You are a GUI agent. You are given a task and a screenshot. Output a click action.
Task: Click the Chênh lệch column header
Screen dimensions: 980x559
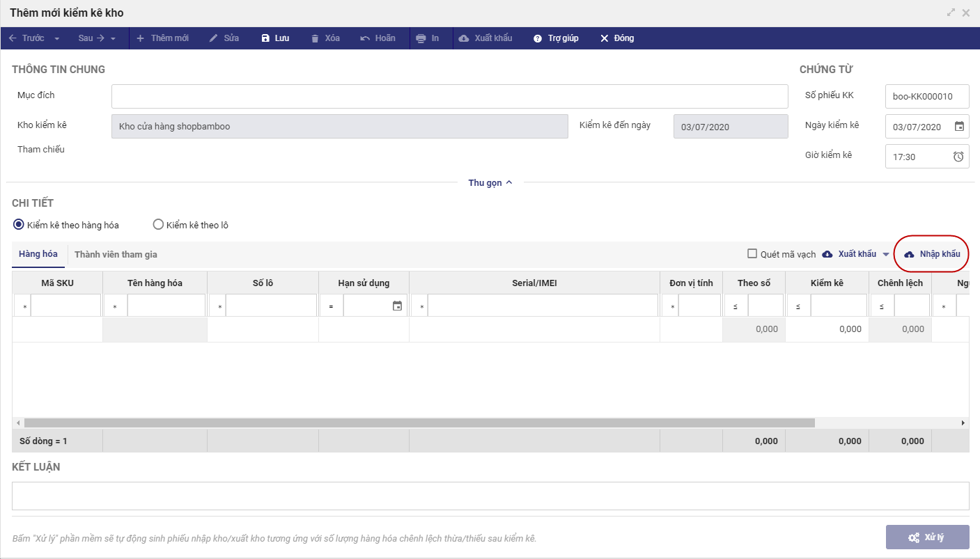(x=900, y=283)
